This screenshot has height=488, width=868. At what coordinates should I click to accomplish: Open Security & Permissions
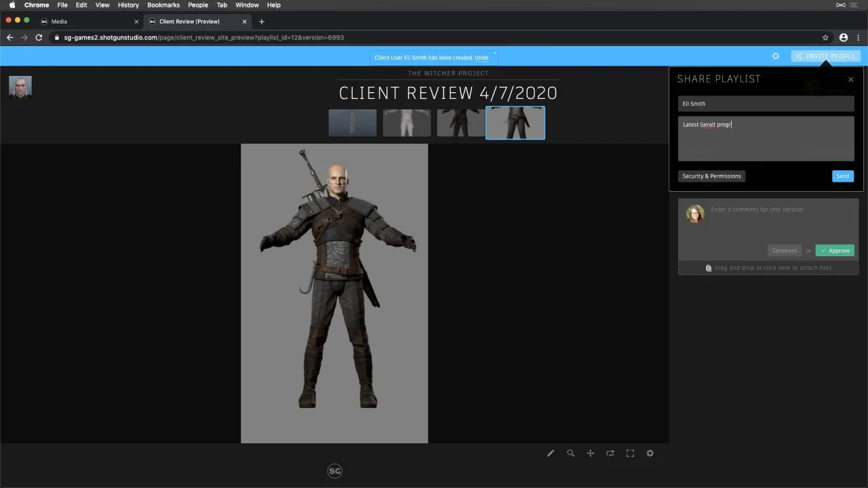pos(711,176)
